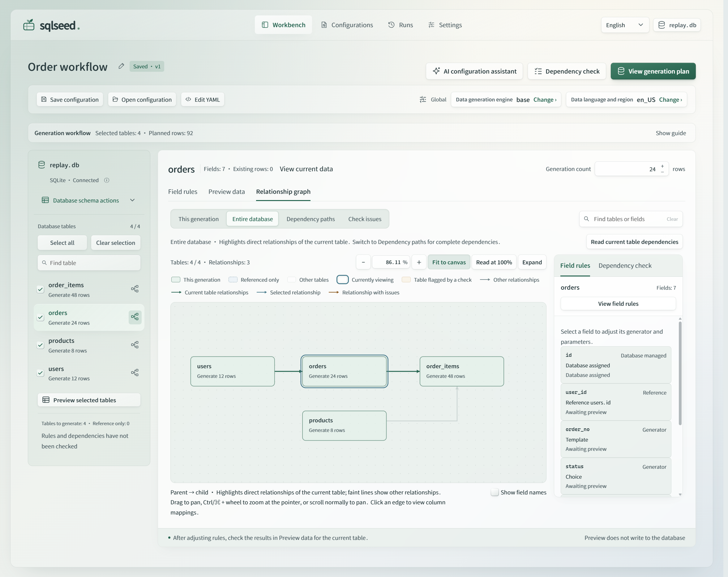Screen dimensions: 728x577
Task: Zoom in the graph with the plus button
Action: tap(419, 262)
